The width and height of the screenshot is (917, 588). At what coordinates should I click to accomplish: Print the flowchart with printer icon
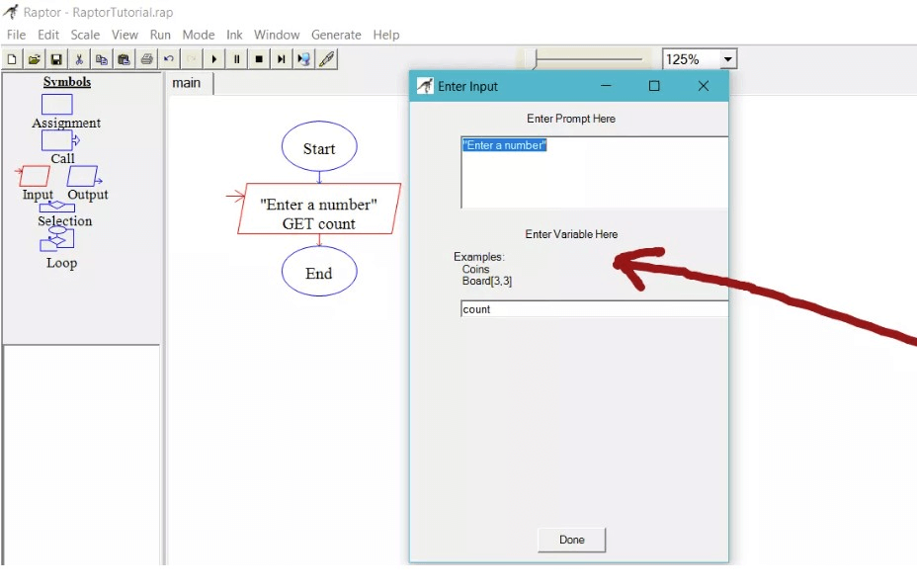[146, 59]
